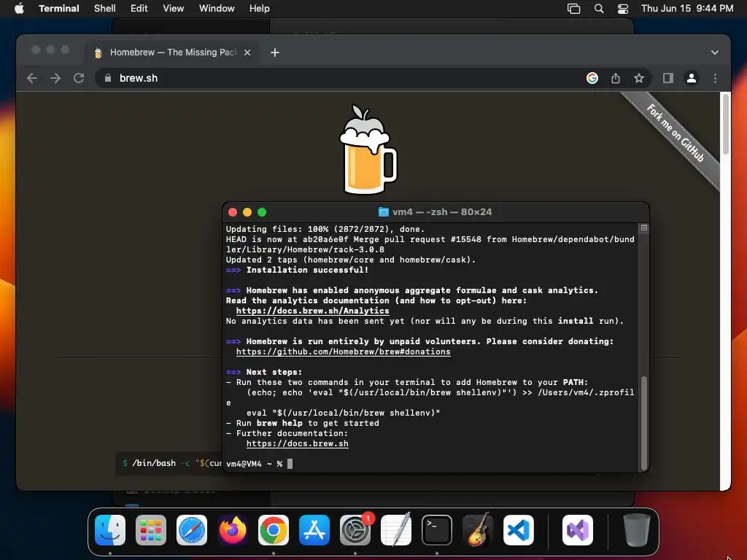This screenshot has width=747, height=560.
Task: Go back in Chrome
Action: [x=32, y=78]
